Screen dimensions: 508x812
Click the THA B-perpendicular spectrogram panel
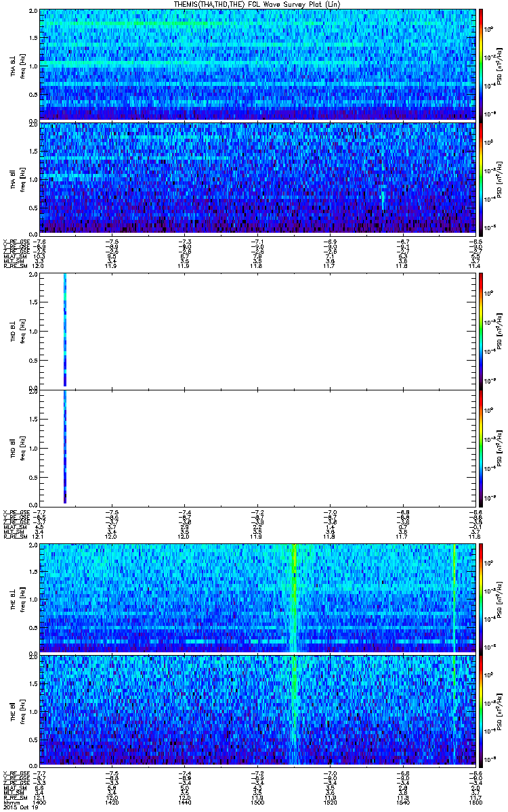pos(258,64)
